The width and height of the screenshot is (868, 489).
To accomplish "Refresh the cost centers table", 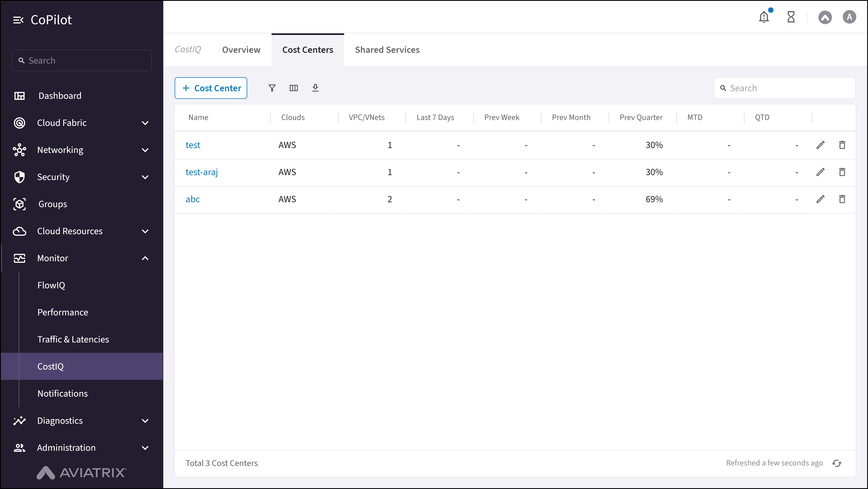I will (x=837, y=463).
